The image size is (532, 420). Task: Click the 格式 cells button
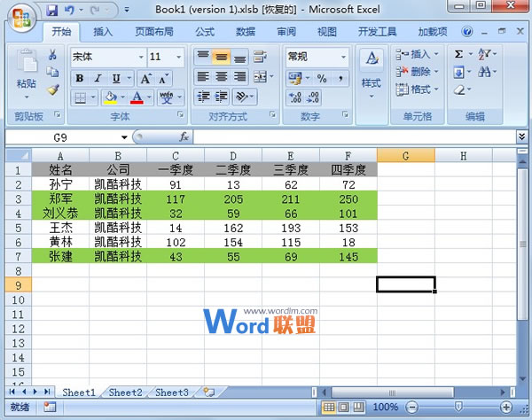[x=418, y=89]
